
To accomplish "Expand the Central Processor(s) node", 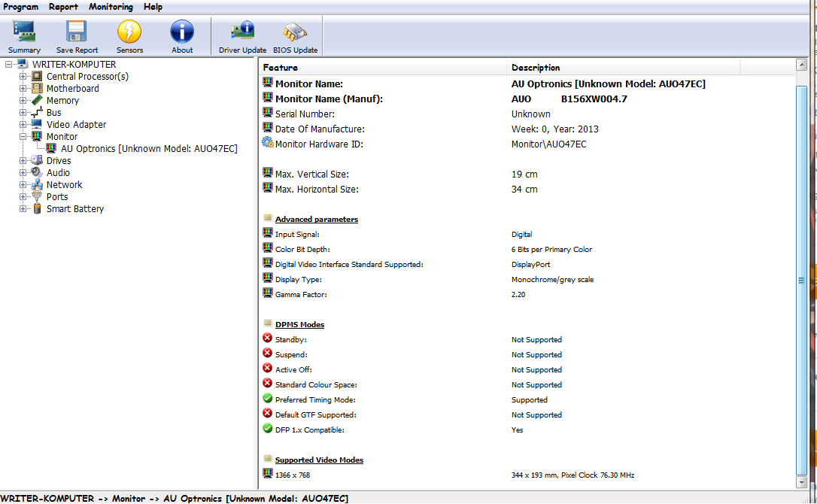I will click(x=23, y=77).
